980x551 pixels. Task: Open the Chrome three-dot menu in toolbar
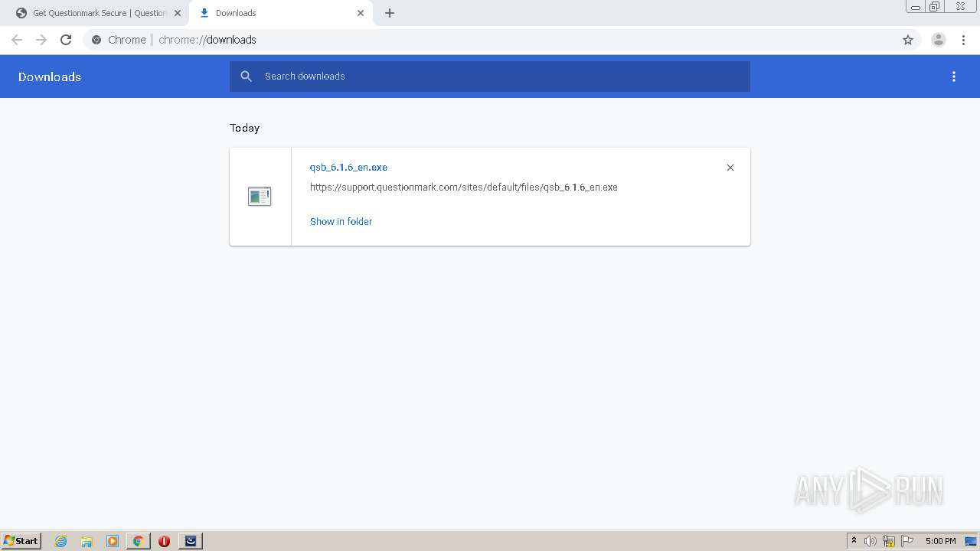point(963,40)
